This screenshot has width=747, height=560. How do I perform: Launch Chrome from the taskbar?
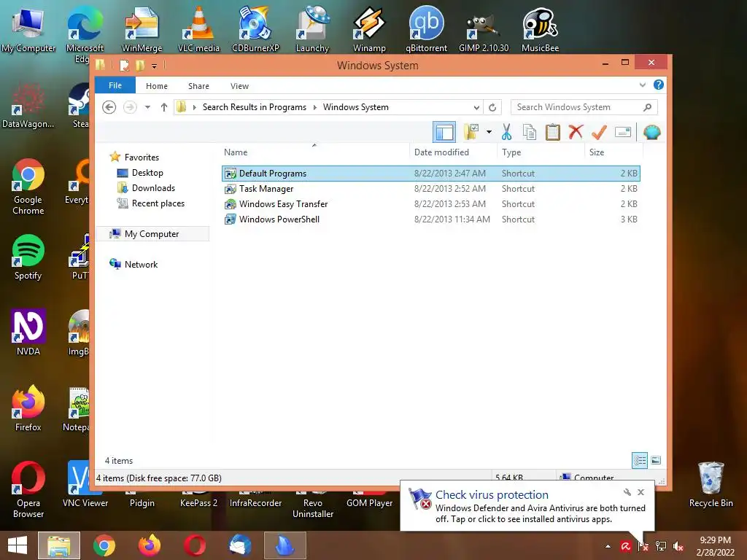tap(104, 545)
